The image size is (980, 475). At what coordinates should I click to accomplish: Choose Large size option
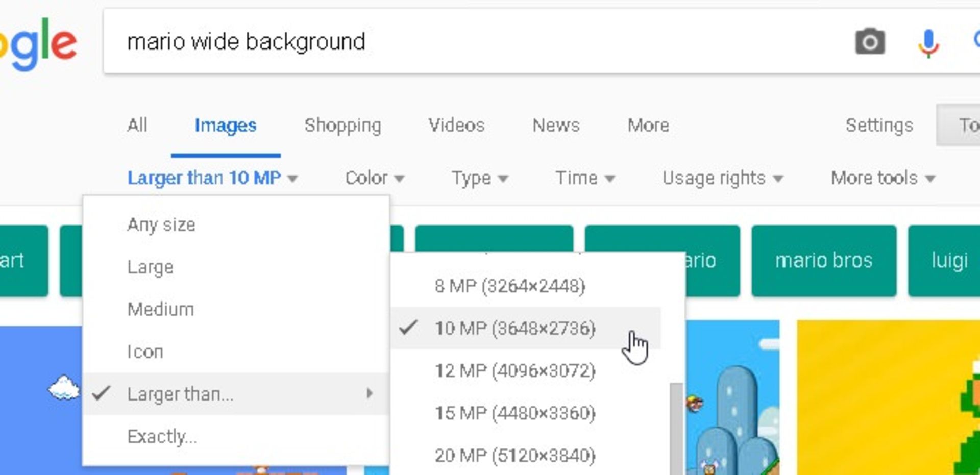(x=236, y=267)
